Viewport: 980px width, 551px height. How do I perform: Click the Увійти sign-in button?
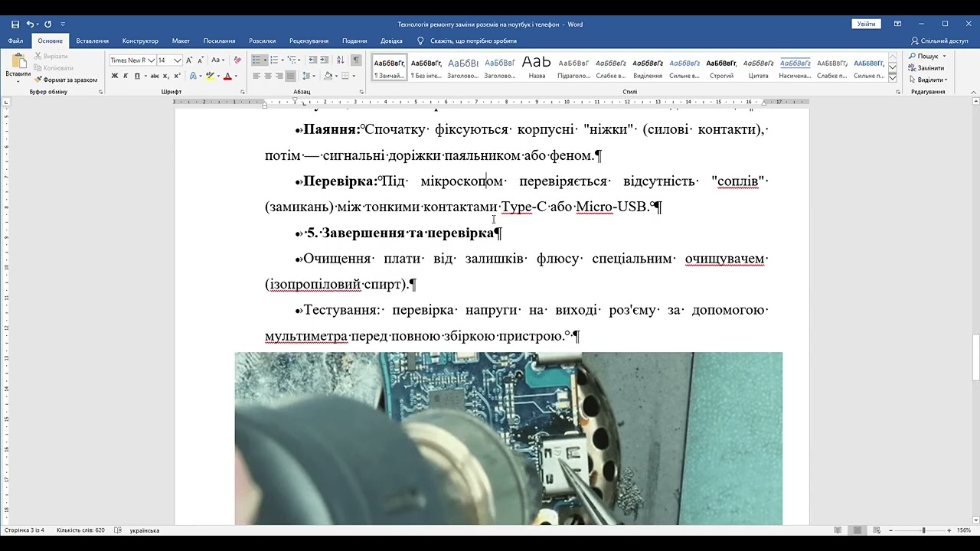point(866,24)
